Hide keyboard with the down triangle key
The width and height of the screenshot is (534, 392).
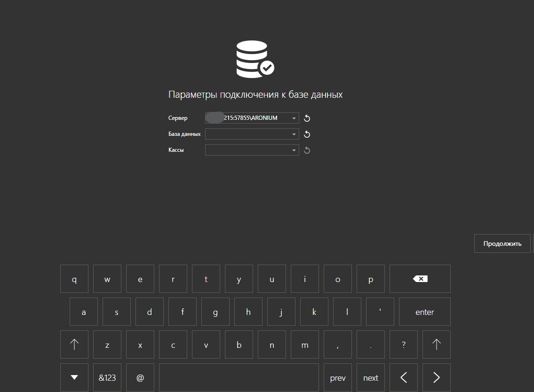coord(74,377)
